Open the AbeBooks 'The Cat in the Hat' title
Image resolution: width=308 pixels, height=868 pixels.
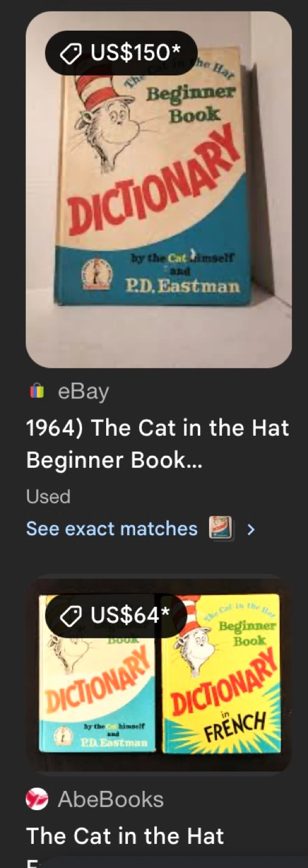tap(125, 835)
